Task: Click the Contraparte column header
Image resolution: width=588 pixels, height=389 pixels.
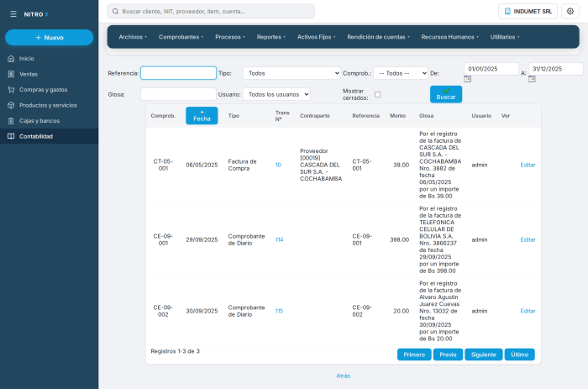Action: tap(315, 116)
